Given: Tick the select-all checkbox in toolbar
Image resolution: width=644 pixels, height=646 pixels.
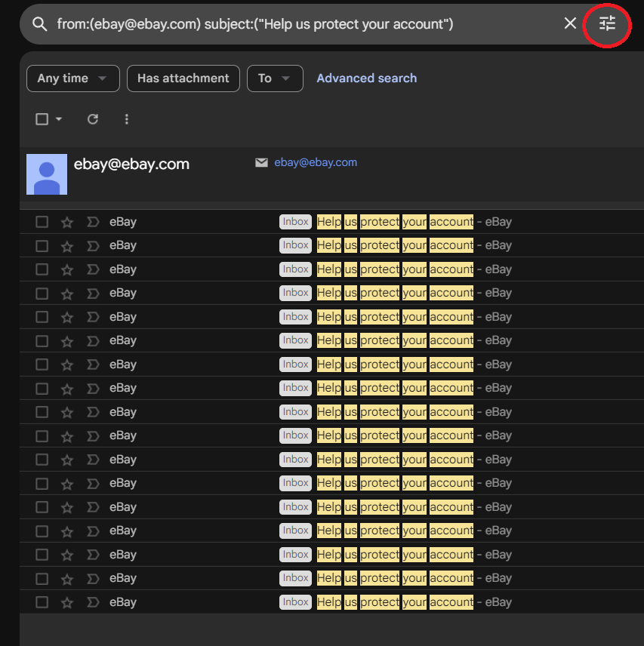Looking at the screenshot, I should tap(42, 119).
